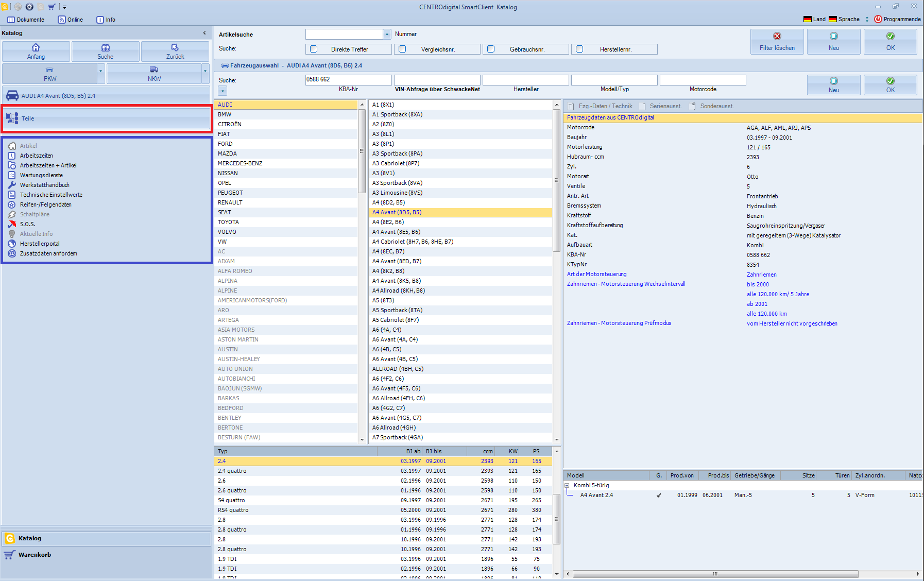This screenshot has width=924, height=581.
Task: Select A4 Avant (8E5, B6) model
Action: click(x=460, y=232)
